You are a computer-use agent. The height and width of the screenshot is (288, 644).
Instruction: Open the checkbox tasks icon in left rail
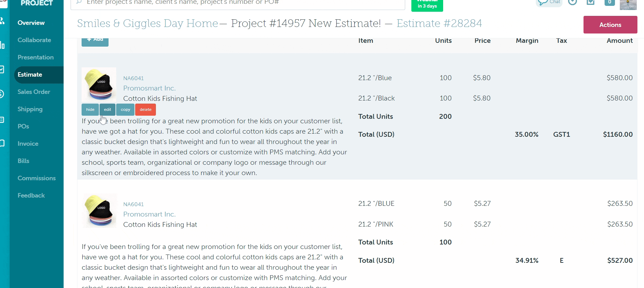tap(2, 69)
